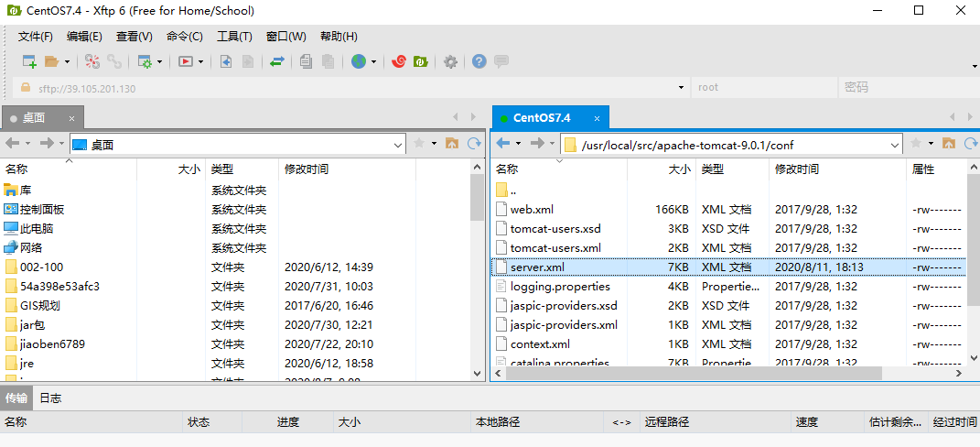Open the 帮助(H) menu
The image size is (980, 447).
click(339, 37)
